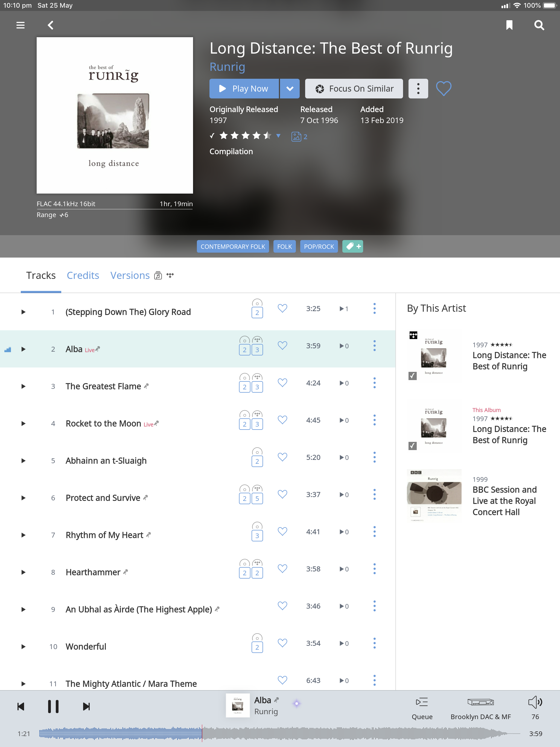The height and width of the screenshot is (747, 560).
Task: Favorite Protect and Survive
Action: pyautogui.click(x=282, y=494)
